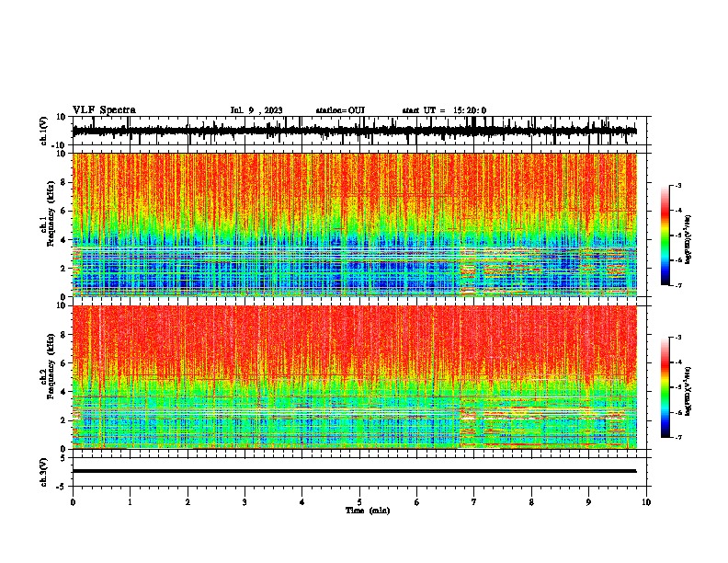Click the flat black ch.3 voltage trace
728x563 pixels.
pos(354,471)
